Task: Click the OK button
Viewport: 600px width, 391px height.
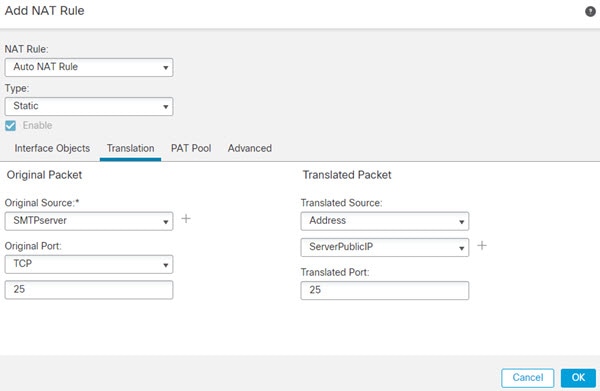Action: (x=578, y=378)
